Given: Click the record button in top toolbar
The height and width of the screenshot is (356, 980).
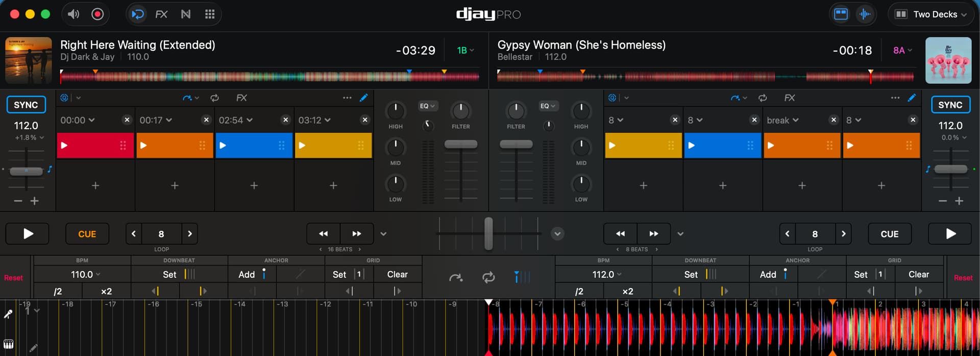Looking at the screenshot, I should (x=97, y=14).
